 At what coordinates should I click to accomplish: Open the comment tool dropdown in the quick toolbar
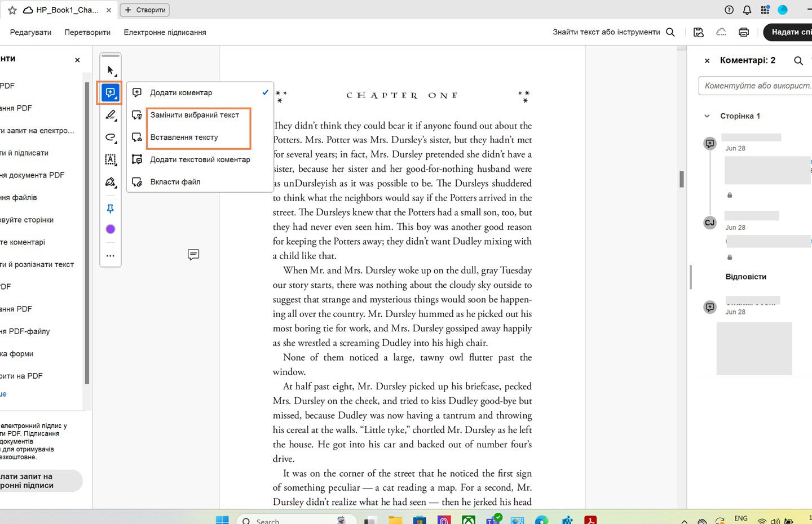[111, 92]
